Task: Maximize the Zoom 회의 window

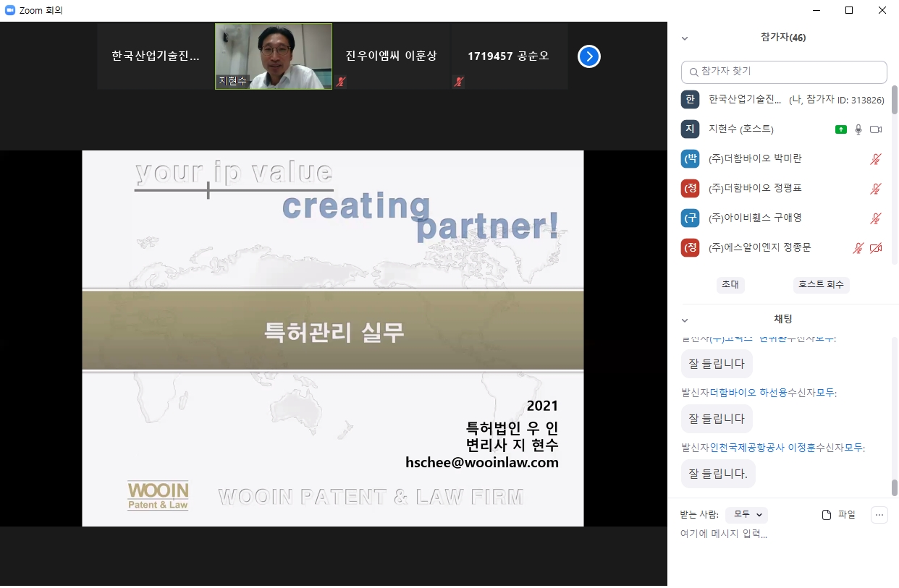Action: (x=849, y=10)
